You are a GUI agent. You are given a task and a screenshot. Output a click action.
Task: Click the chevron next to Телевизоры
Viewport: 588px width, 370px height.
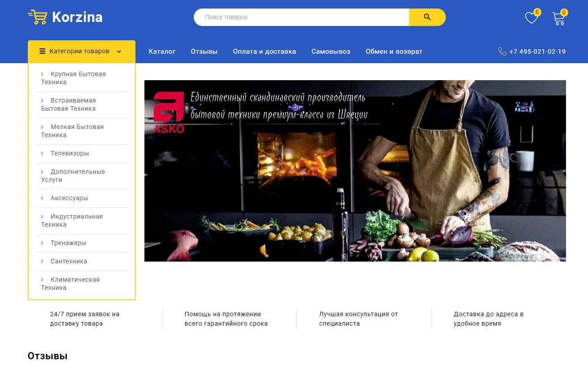pyautogui.click(x=42, y=153)
